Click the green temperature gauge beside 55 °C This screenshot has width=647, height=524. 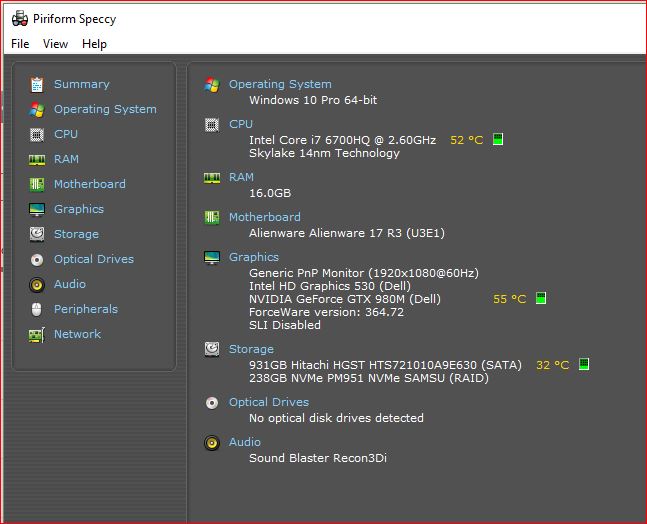541,298
